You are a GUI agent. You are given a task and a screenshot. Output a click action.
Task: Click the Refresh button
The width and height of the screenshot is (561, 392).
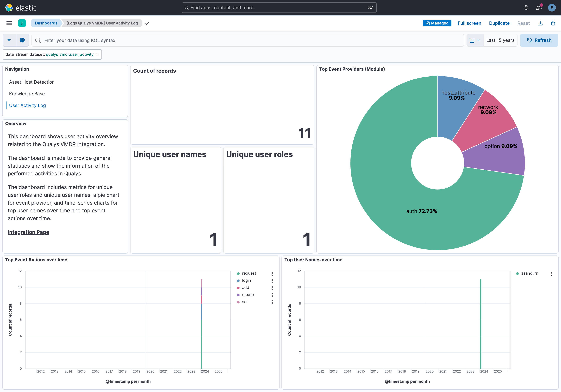tap(539, 40)
